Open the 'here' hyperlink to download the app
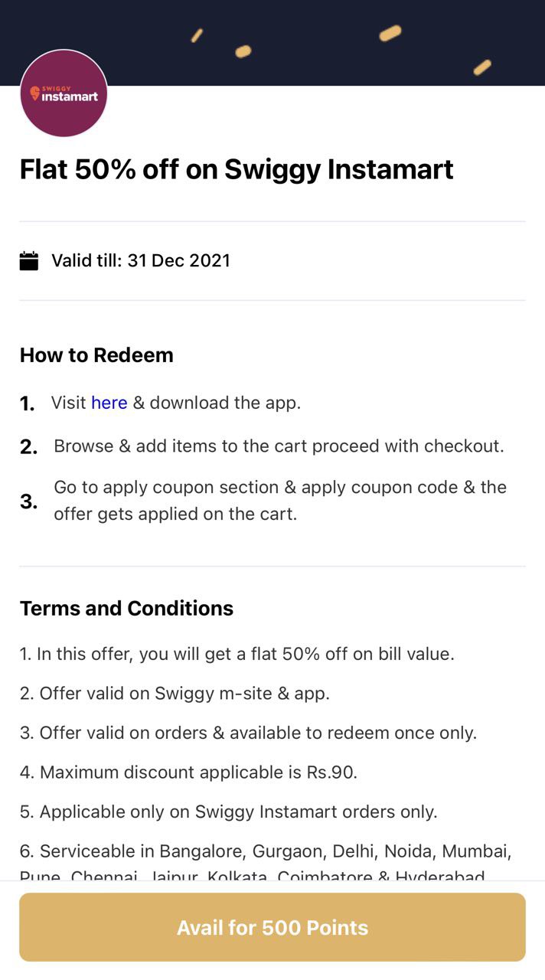Screen dimensions: 545x980 pos(107,403)
